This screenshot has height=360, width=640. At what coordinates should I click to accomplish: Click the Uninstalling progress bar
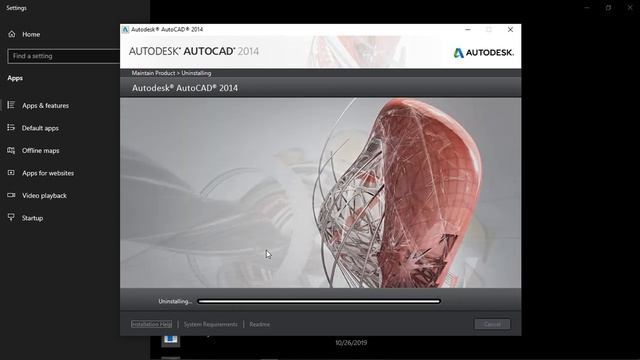click(319, 301)
